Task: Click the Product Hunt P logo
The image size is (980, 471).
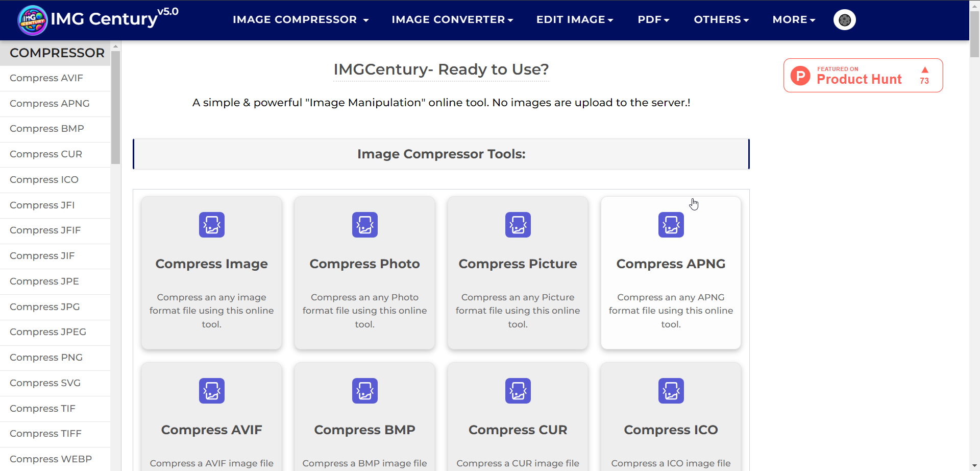Action: click(800, 76)
